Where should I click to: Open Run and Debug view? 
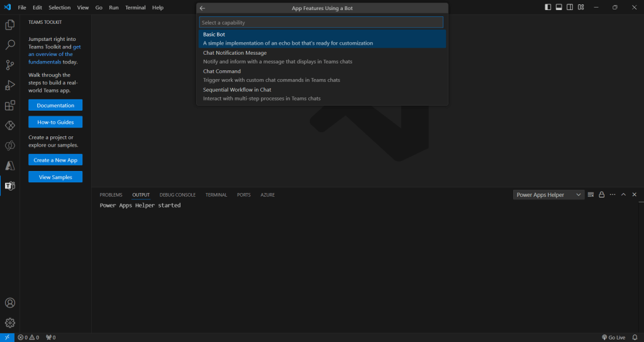click(10, 85)
